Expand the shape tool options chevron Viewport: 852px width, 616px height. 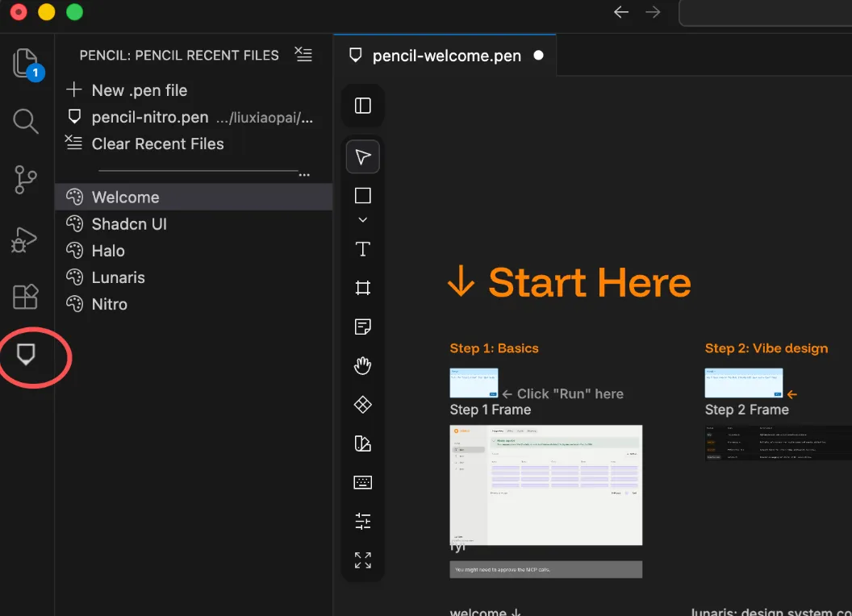(362, 220)
